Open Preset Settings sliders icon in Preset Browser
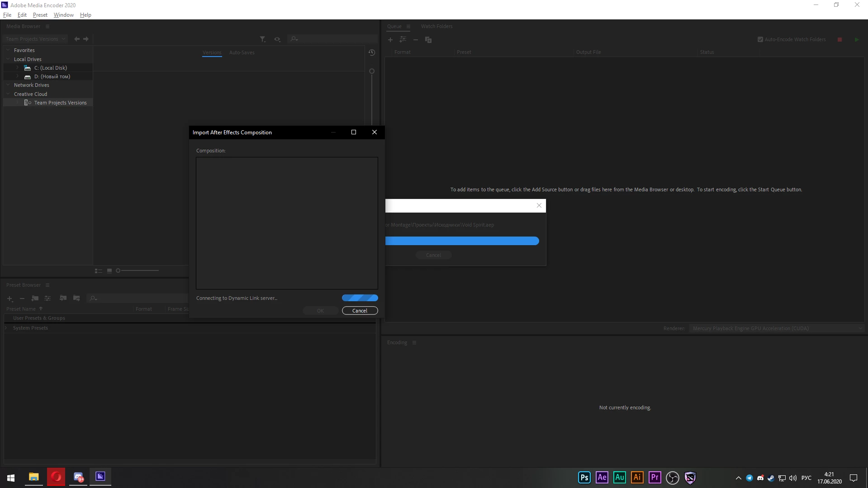This screenshot has height=488, width=868. (x=47, y=298)
